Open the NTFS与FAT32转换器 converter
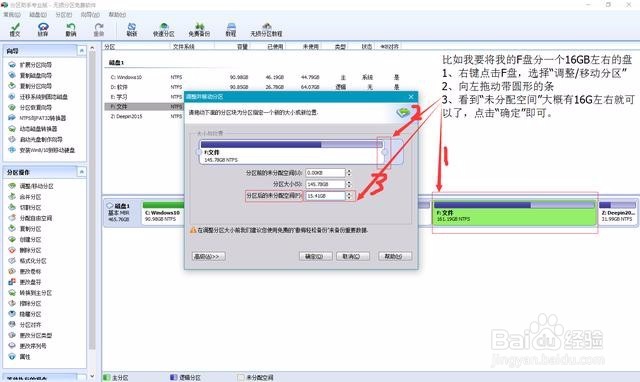Screen dimensions: 640x382 point(37,118)
